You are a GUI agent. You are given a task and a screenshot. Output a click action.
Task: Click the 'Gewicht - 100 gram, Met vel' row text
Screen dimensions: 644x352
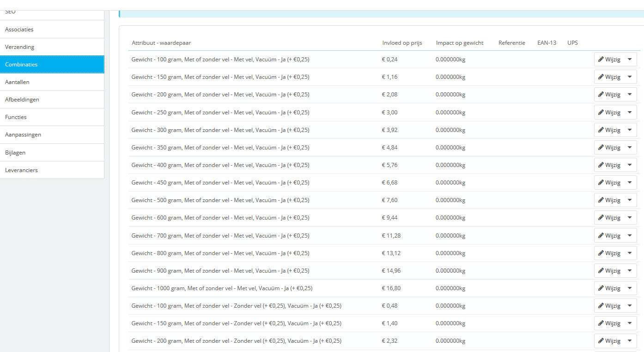[x=220, y=59]
